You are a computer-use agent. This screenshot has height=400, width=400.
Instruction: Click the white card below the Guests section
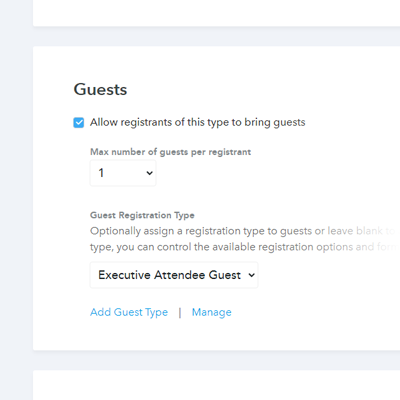click(217, 385)
